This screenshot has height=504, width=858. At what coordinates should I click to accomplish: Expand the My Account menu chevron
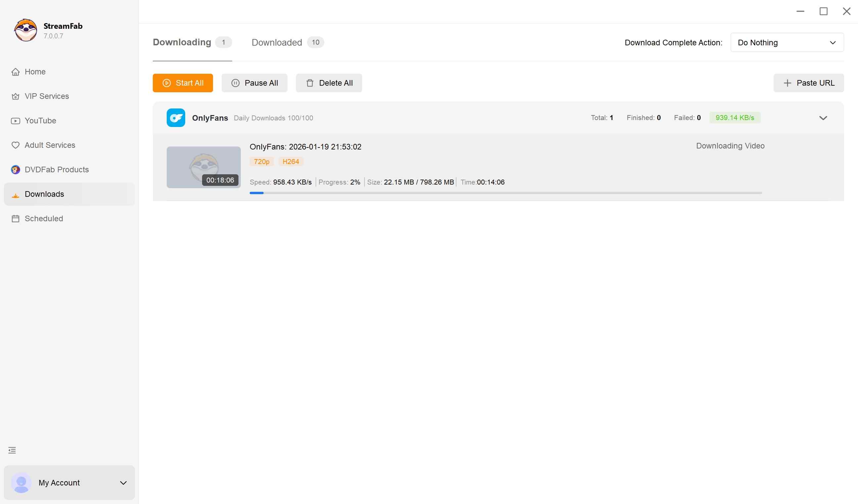pyautogui.click(x=123, y=483)
